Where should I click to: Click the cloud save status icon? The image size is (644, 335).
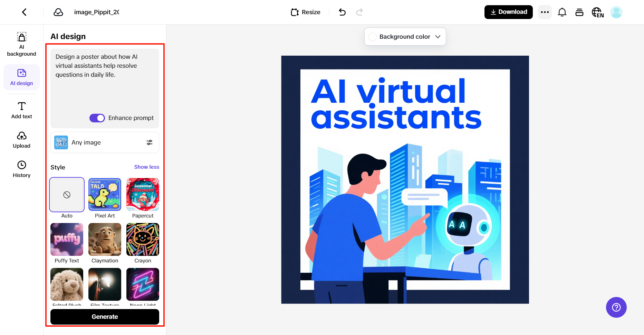58,12
